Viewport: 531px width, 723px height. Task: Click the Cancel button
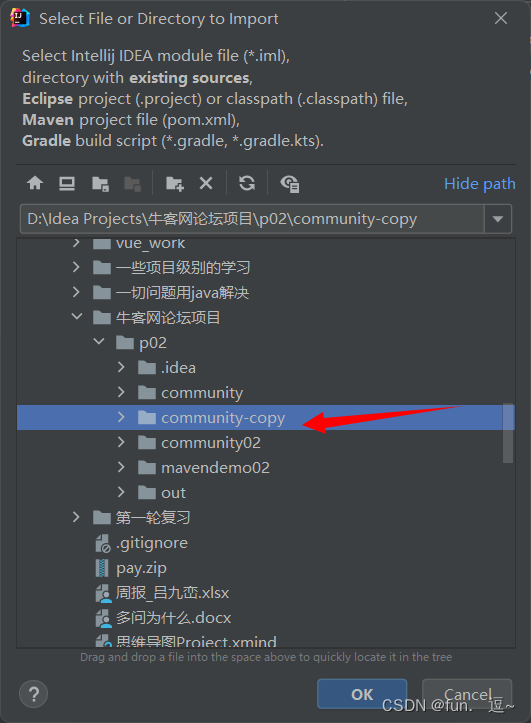pyautogui.click(x=467, y=694)
